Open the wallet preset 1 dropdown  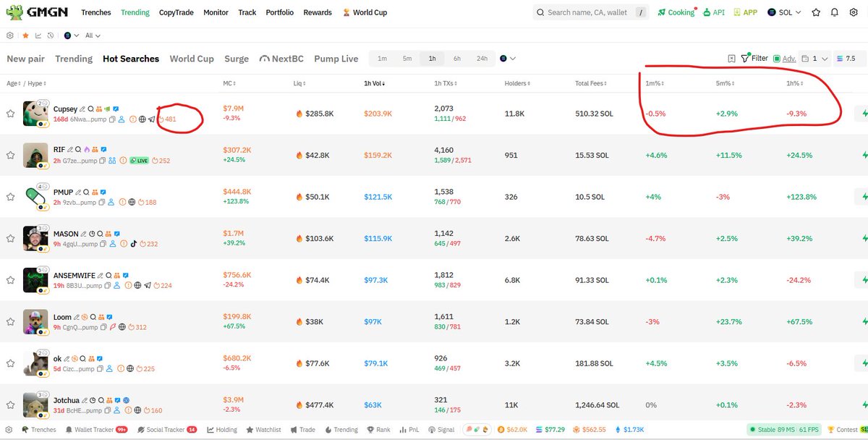click(814, 59)
